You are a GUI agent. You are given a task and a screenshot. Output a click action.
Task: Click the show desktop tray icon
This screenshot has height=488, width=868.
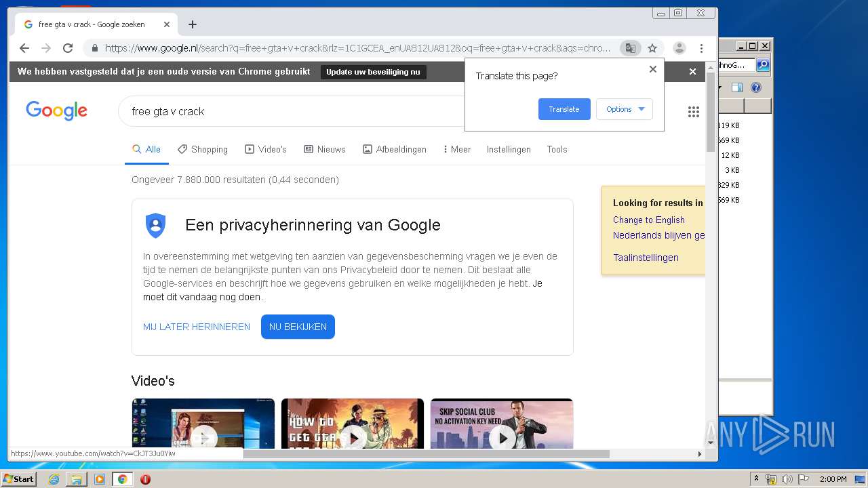860,479
